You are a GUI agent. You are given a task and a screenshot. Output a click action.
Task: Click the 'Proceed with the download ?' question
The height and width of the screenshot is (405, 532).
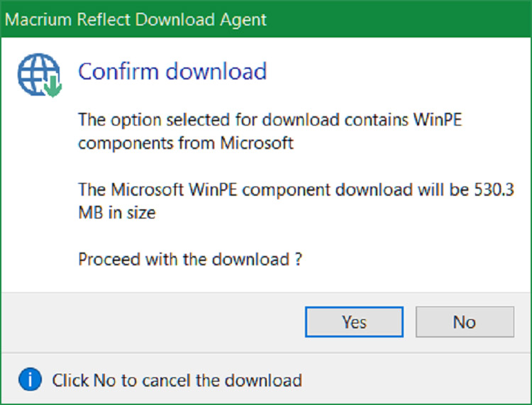(x=191, y=259)
